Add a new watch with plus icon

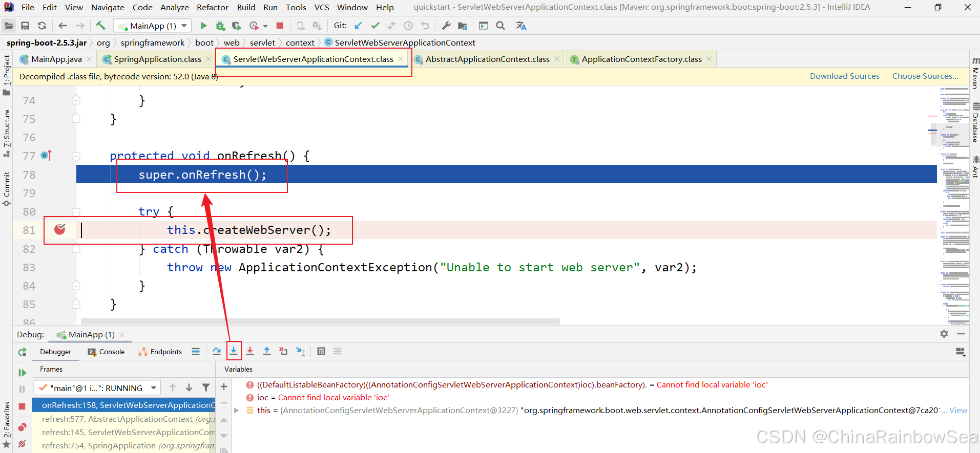(x=224, y=386)
